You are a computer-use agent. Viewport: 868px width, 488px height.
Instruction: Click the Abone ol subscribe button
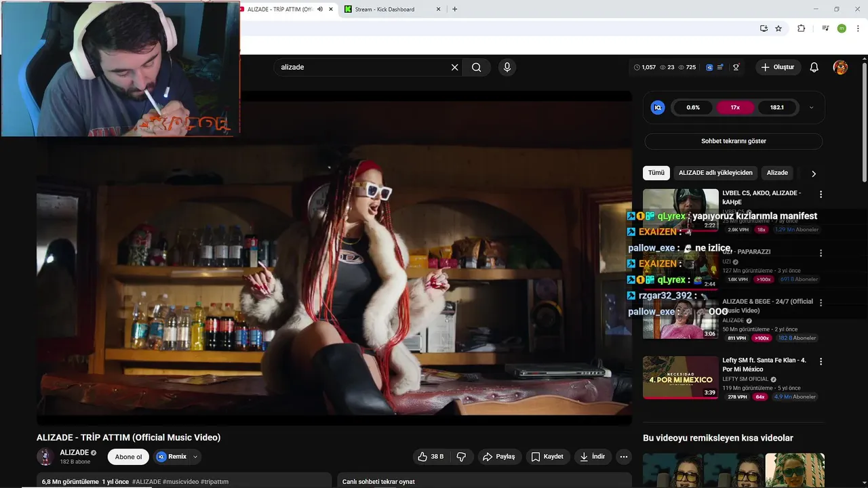128,457
